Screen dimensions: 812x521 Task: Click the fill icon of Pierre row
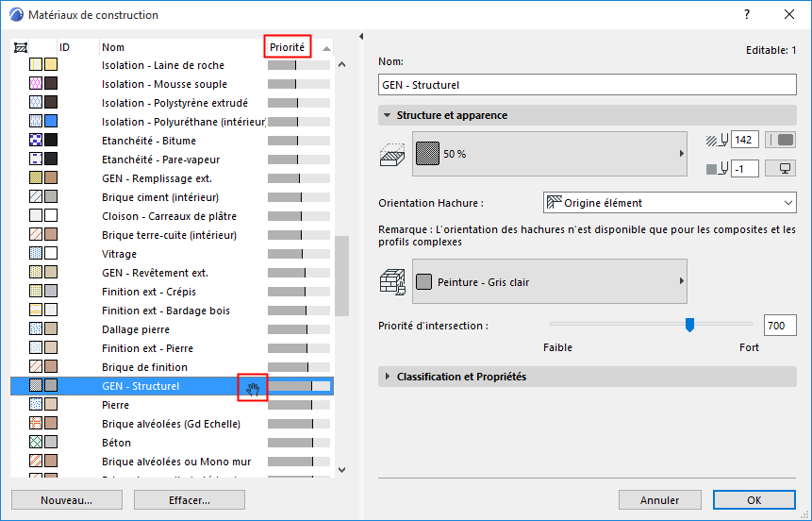click(36, 404)
